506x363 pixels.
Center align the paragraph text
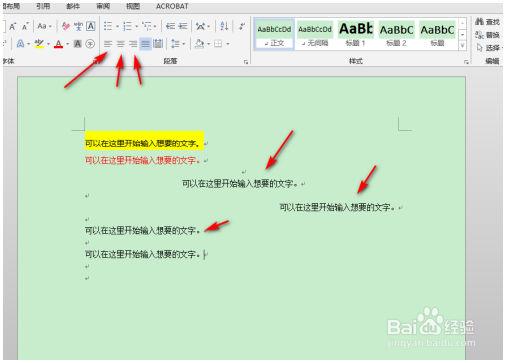[x=120, y=44]
